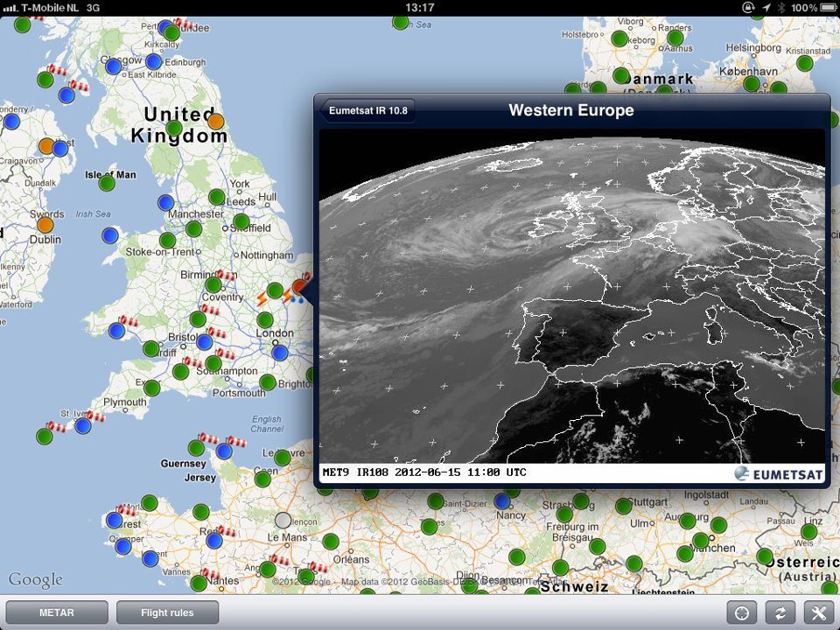The image size is (840, 630).
Task: Select the orange station marker near Swords
Action: (x=45, y=225)
